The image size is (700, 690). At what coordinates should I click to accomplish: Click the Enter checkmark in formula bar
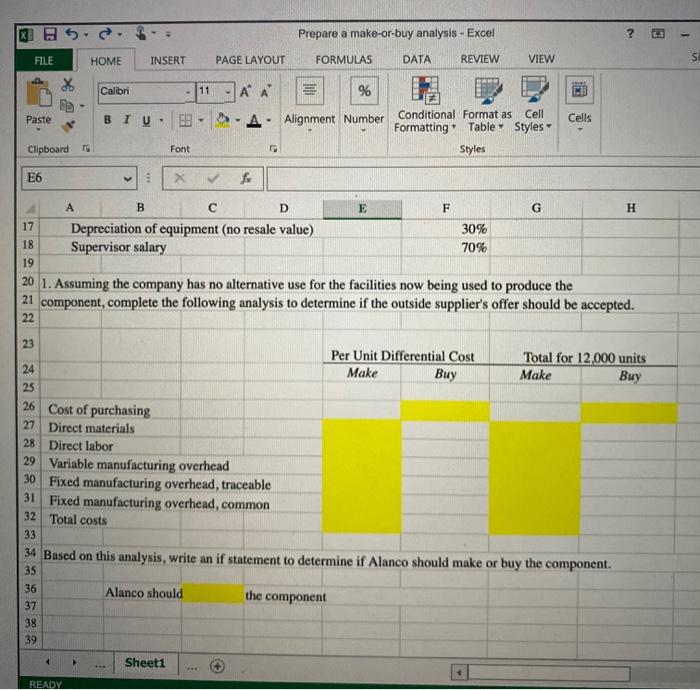[213, 179]
